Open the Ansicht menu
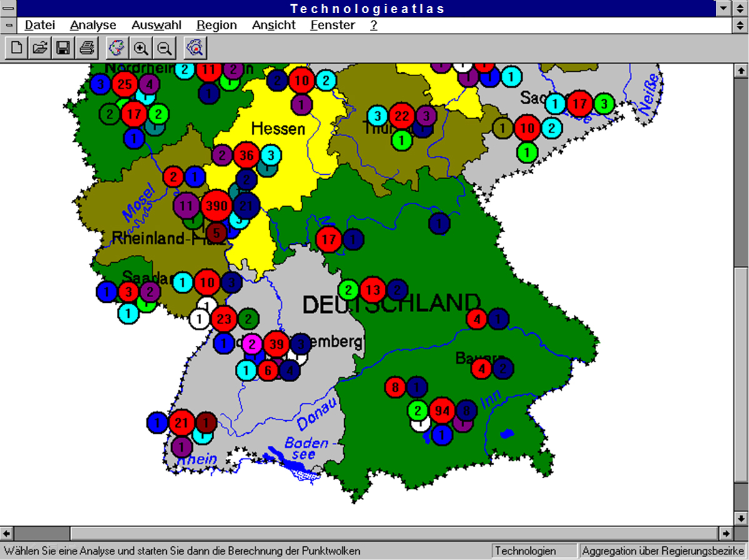749x560 pixels. pyautogui.click(x=274, y=26)
